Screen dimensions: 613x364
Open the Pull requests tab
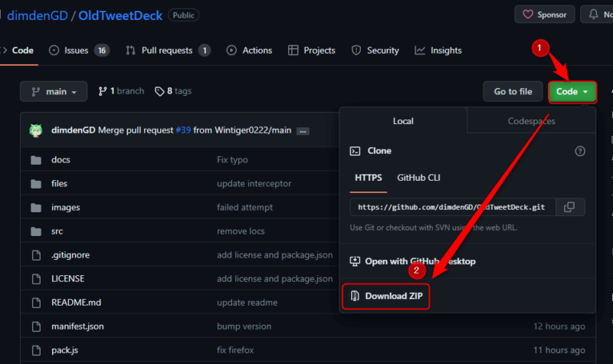coord(168,51)
